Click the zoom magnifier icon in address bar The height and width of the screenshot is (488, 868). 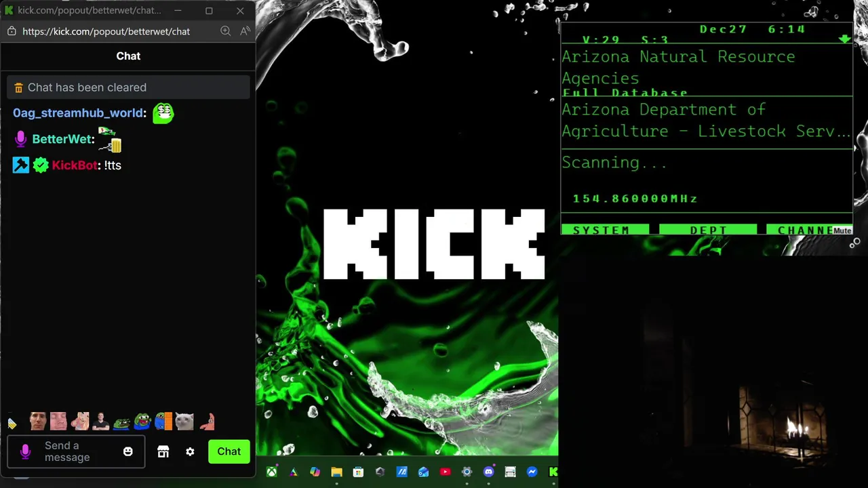(x=226, y=31)
